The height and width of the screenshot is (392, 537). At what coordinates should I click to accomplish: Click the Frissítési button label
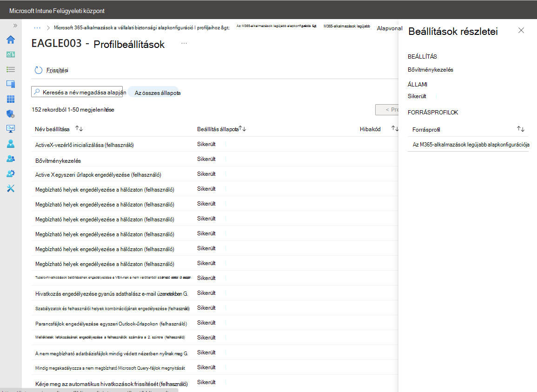click(x=57, y=70)
